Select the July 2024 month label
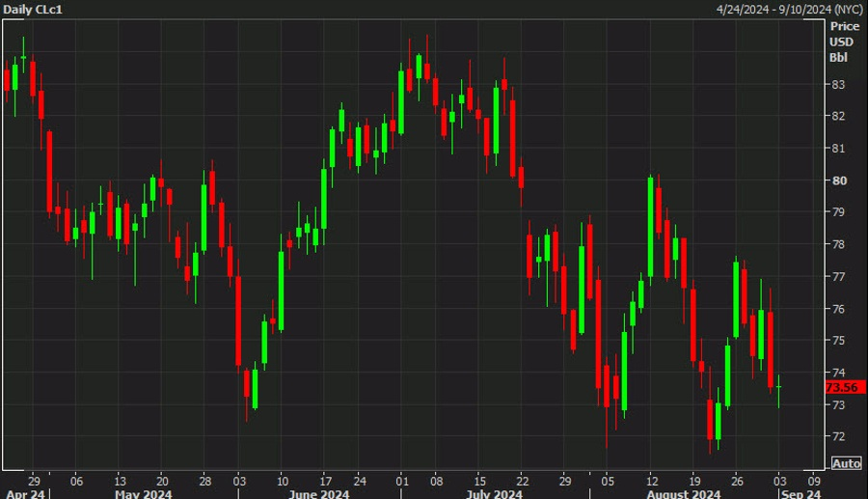The height and width of the screenshot is (499, 868). click(494, 493)
